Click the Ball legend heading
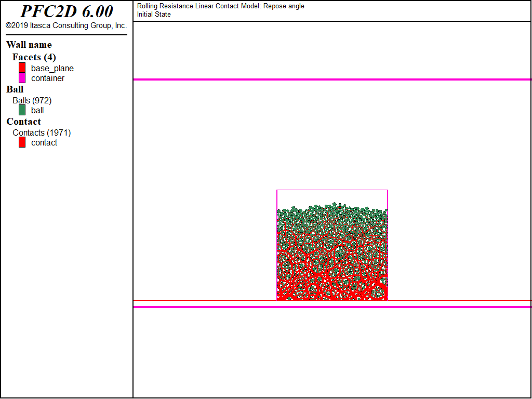The width and height of the screenshot is (532, 399). pos(15,89)
